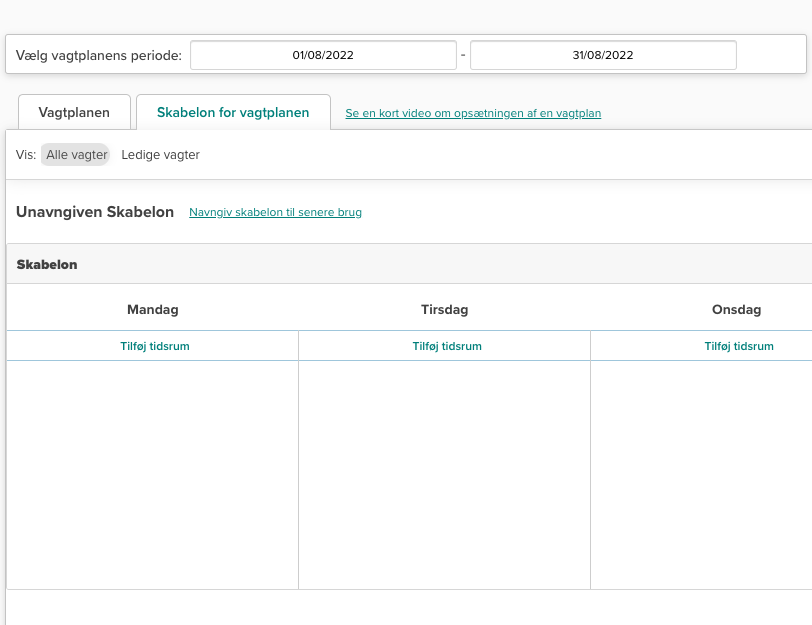
Task: Click the Skabelon section header bar
Action: pyautogui.click(x=400, y=265)
